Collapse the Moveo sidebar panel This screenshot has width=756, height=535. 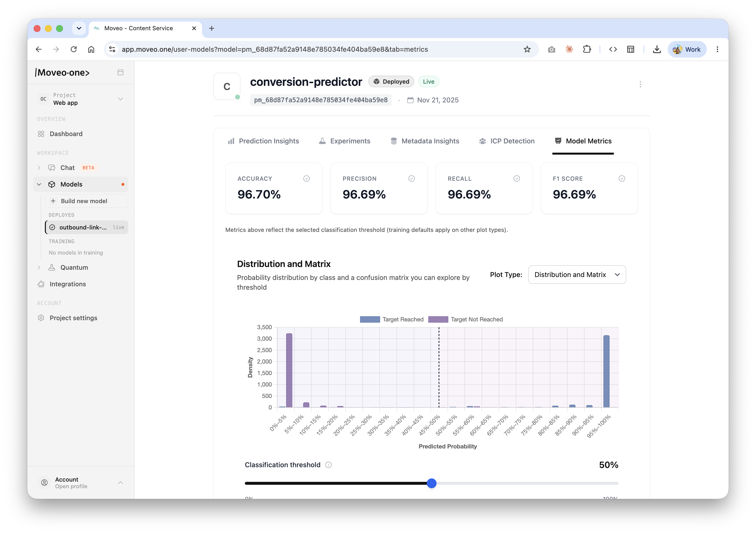tap(120, 72)
